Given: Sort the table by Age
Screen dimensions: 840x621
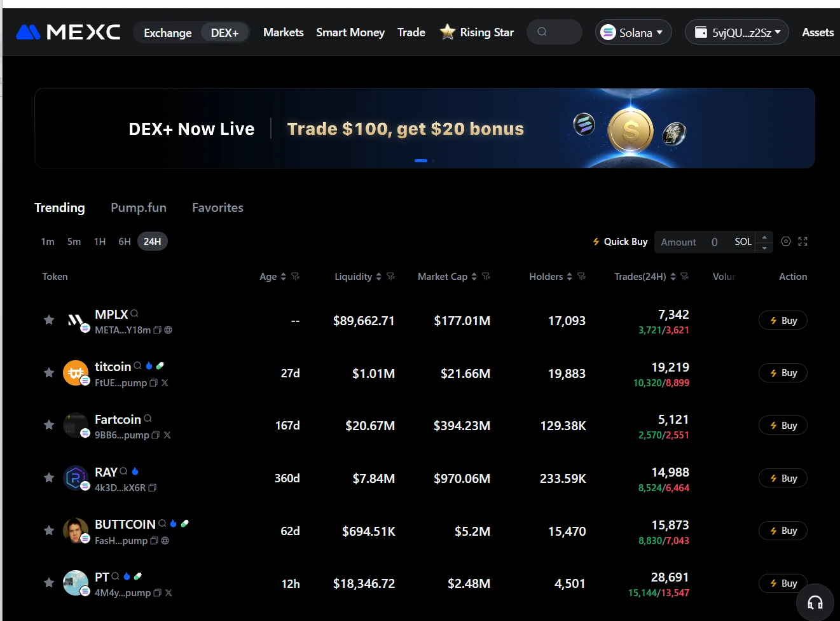Looking at the screenshot, I should click(283, 276).
